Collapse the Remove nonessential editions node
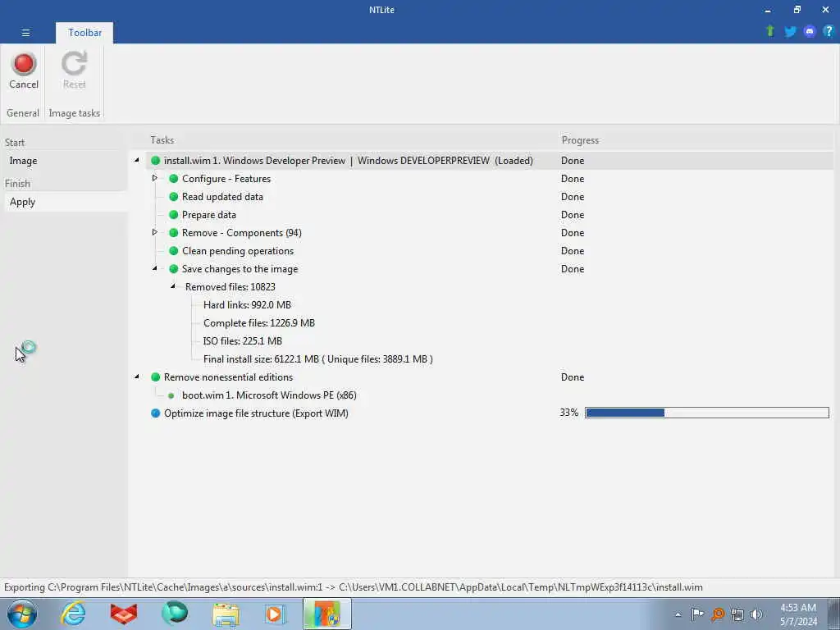 [x=137, y=376]
